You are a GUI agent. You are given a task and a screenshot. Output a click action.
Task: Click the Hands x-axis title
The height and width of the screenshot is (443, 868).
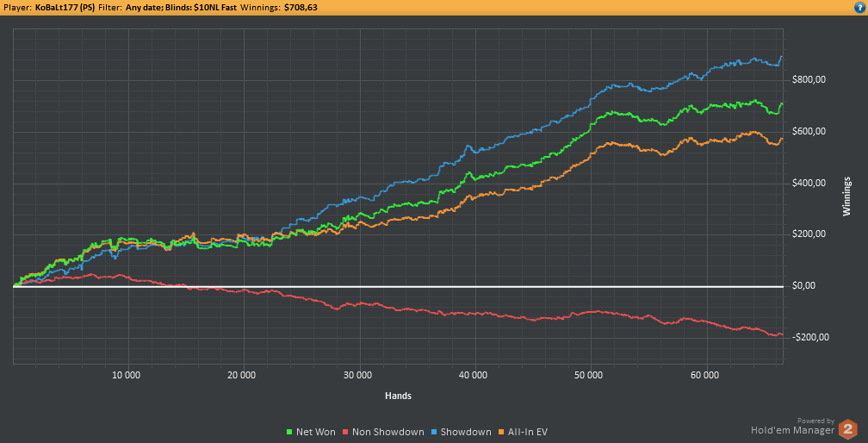(398, 396)
